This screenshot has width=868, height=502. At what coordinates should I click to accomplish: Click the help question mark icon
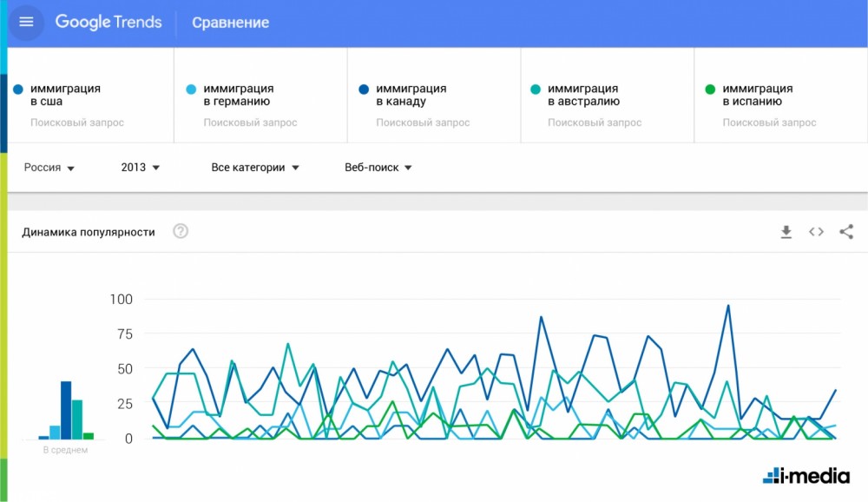click(181, 232)
